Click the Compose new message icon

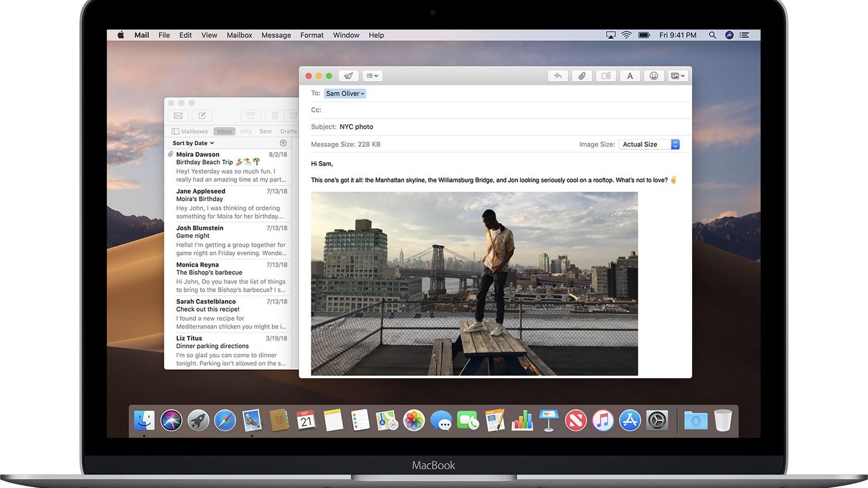click(x=201, y=115)
